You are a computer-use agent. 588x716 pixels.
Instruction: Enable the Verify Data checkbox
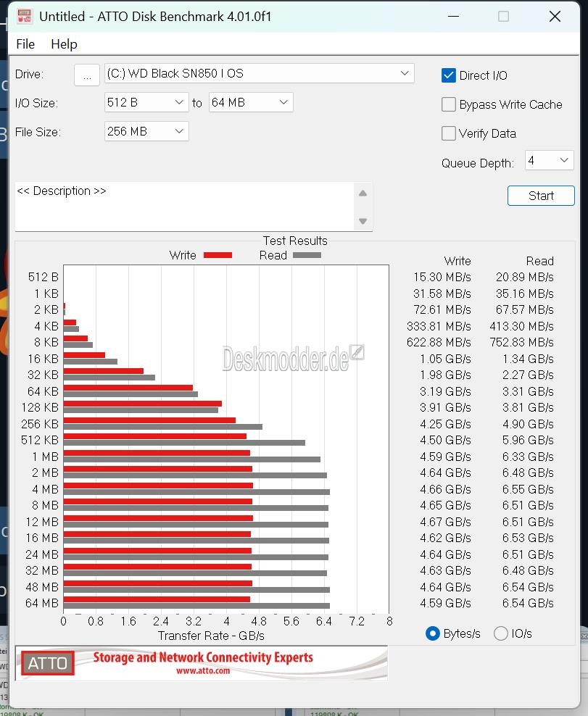point(449,133)
